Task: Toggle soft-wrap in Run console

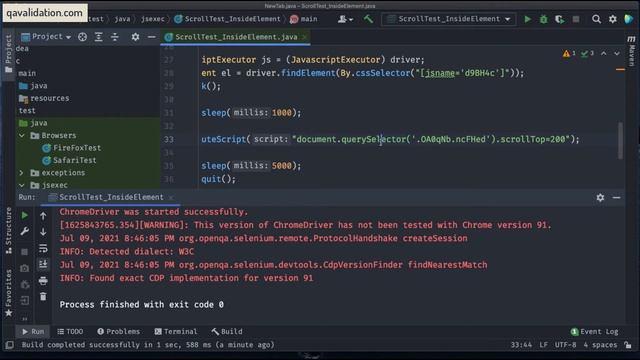Action: click(x=43, y=248)
